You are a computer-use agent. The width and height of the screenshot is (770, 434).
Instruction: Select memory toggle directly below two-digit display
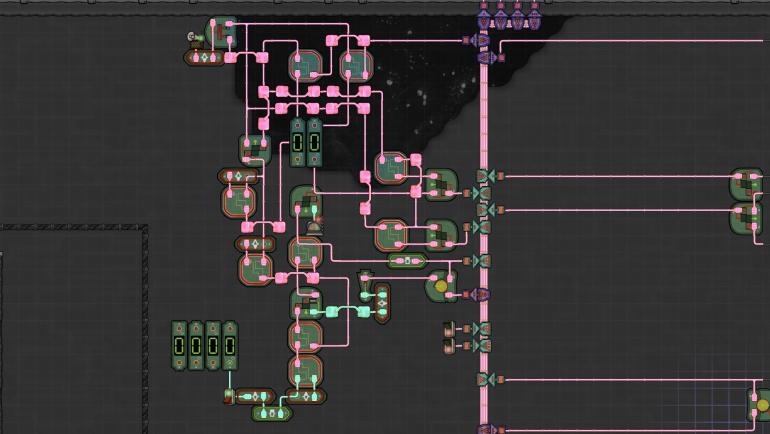[x=305, y=202]
